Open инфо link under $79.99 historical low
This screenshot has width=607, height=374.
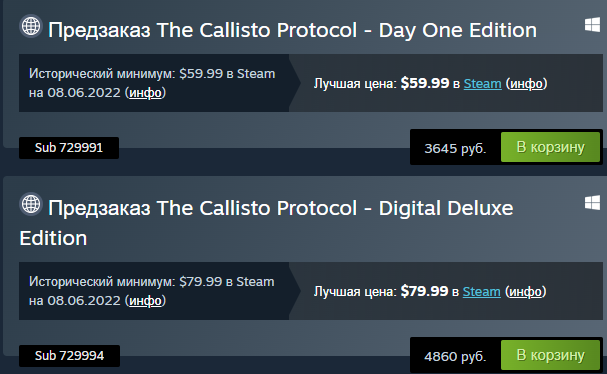click(x=145, y=301)
